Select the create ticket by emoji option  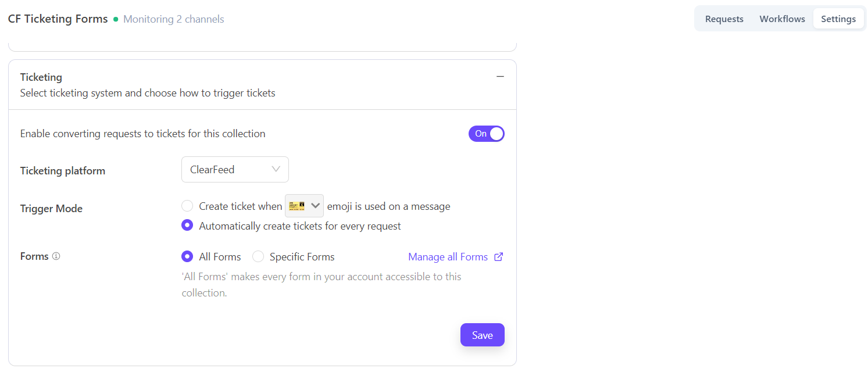click(x=187, y=206)
